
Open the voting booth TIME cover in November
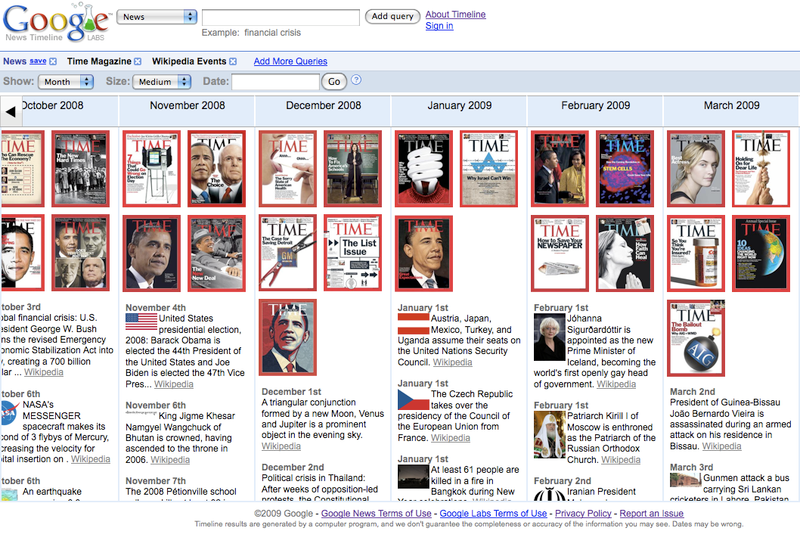[x=152, y=168]
